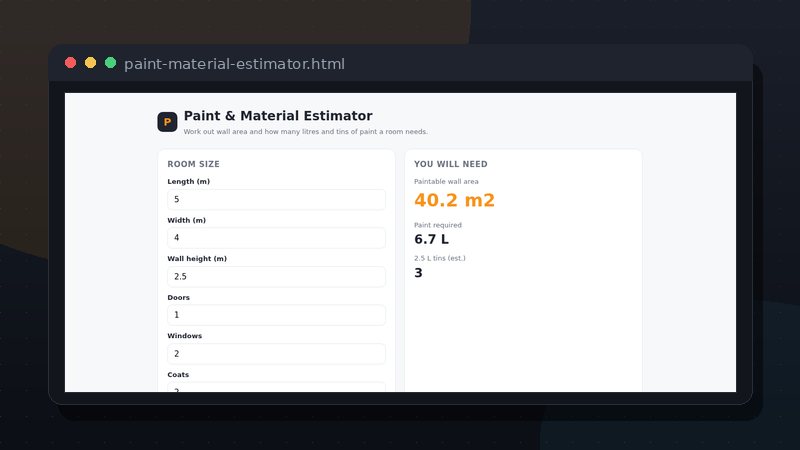Click the subtitle about wall area and litres
Screen dimensions: 800x450
[306, 132]
